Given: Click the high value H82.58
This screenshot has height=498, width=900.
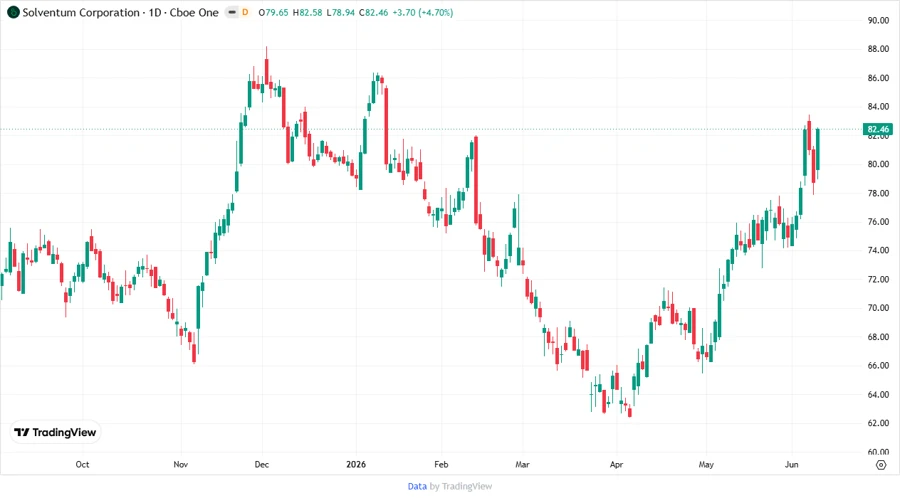Looking at the screenshot, I should (307, 12).
